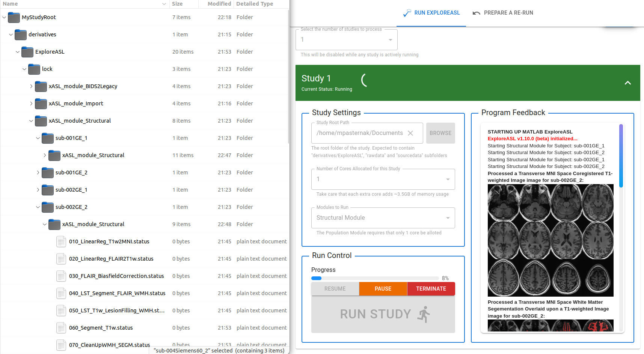Open the Number of Cores Allocated dropdown
This screenshot has height=354, width=644.
383,179
